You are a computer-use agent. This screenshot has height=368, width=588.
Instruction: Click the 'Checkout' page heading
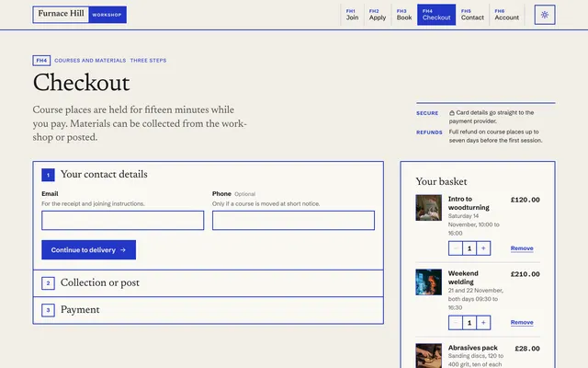click(82, 83)
